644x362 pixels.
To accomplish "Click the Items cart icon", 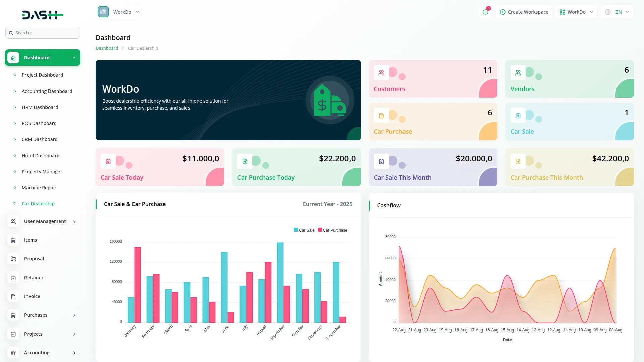I will [x=13, y=240].
